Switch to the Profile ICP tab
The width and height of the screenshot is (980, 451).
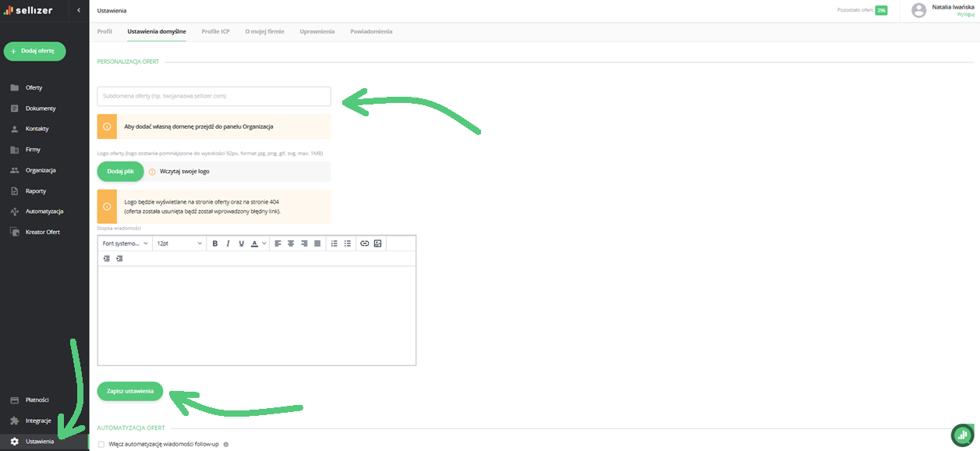(215, 31)
